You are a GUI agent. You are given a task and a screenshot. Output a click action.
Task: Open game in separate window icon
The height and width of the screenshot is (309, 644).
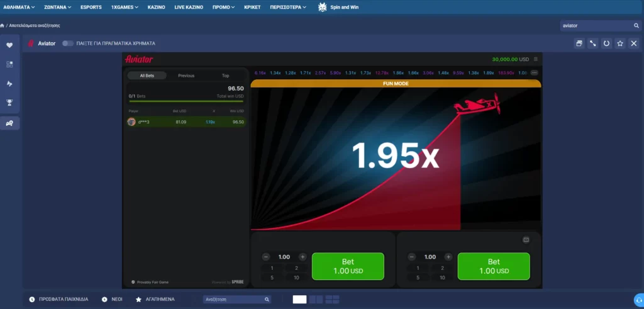(x=579, y=43)
